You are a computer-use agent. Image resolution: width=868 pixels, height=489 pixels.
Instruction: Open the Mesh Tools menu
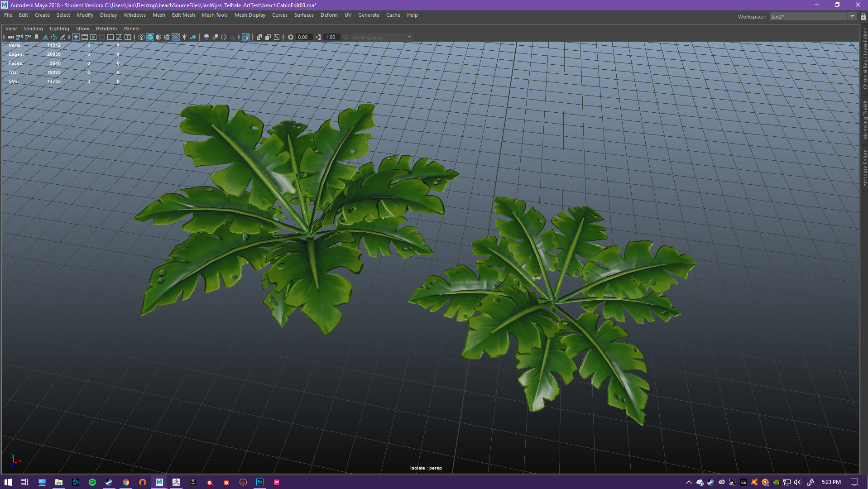point(215,15)
